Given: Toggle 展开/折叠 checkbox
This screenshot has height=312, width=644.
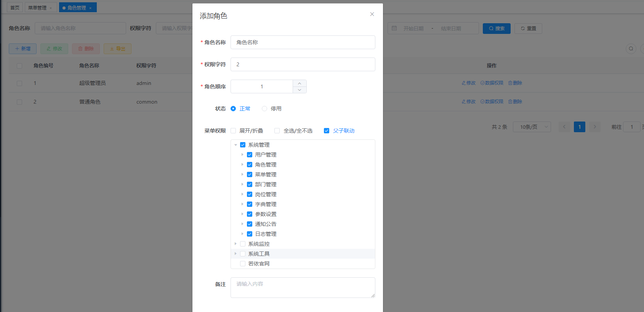Looking at the screenshot, I should 233,131.
